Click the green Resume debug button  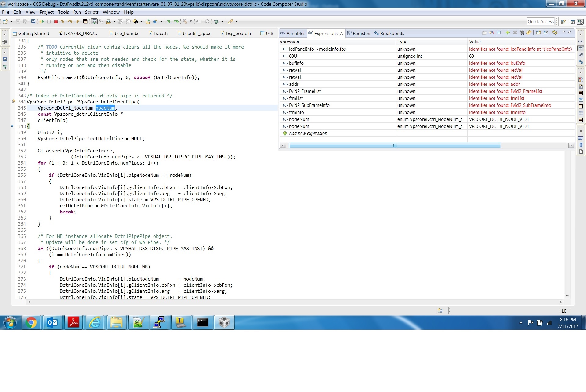pos(42,21)
